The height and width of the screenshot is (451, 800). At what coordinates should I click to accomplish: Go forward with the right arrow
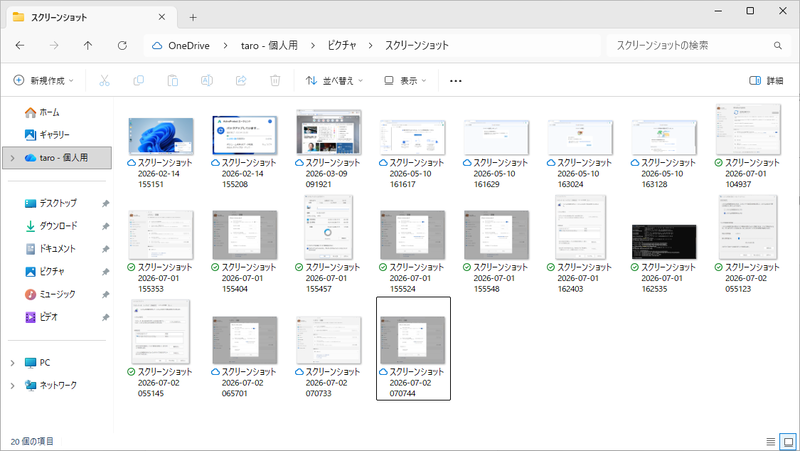54,45
